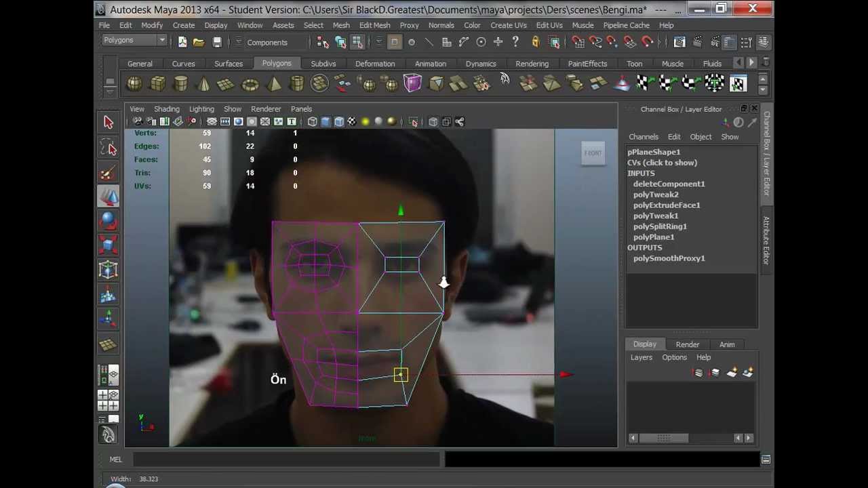The width and height of the screenshot is (868, 488).
Task: Select the arrow Select tool in toolbox
Action: 108,122
